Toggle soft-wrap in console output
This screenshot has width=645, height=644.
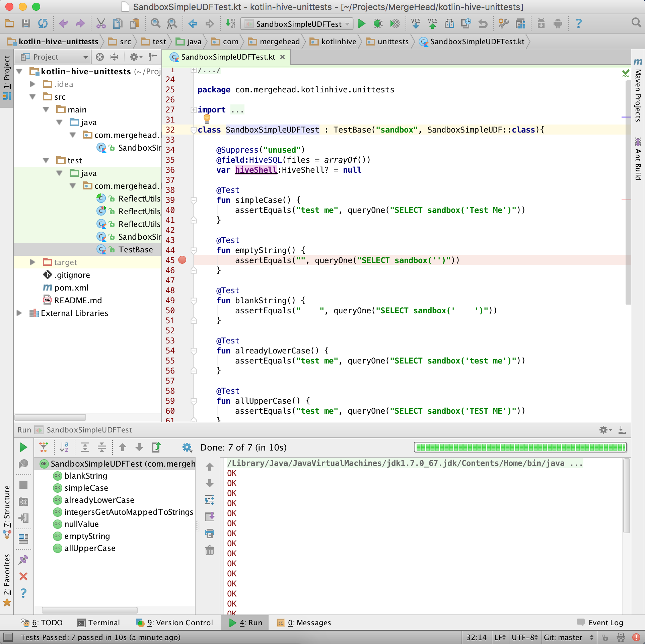210,500
